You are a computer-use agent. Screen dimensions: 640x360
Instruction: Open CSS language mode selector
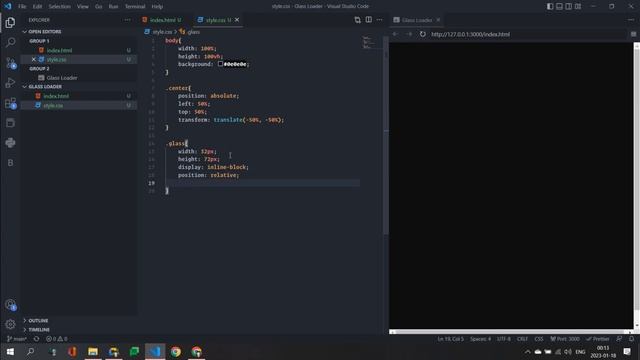(539, 339)
